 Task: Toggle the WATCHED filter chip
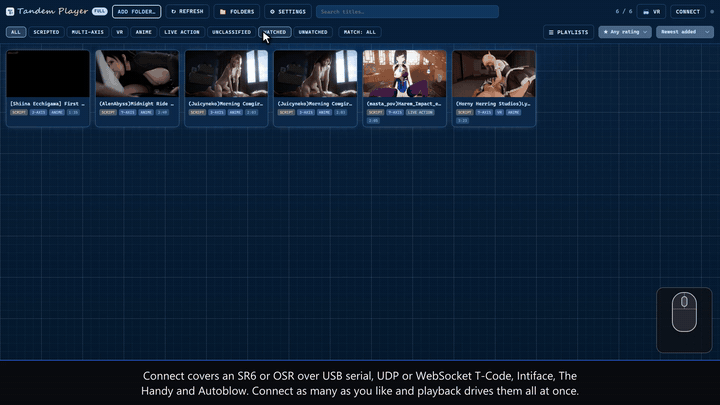point(275,32)
